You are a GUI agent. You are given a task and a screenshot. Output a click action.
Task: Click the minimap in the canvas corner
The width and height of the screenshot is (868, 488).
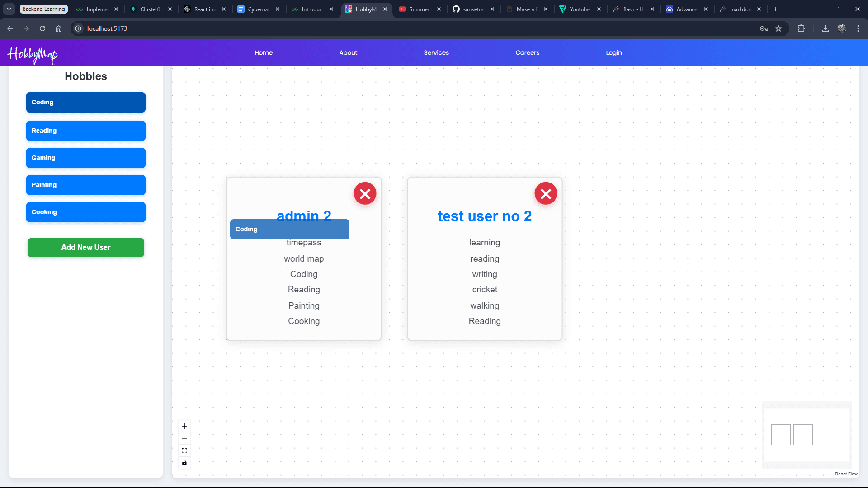807,435
